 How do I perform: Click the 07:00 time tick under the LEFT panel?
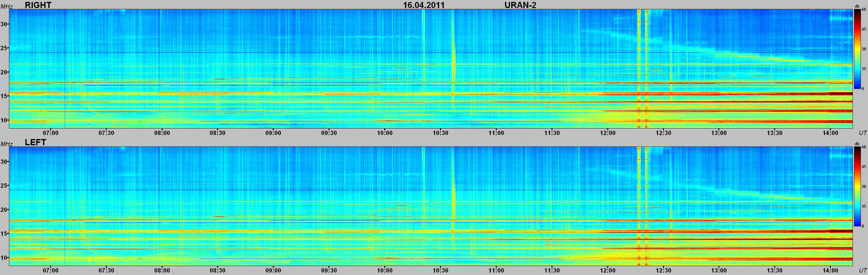click(x=50, y=270)
